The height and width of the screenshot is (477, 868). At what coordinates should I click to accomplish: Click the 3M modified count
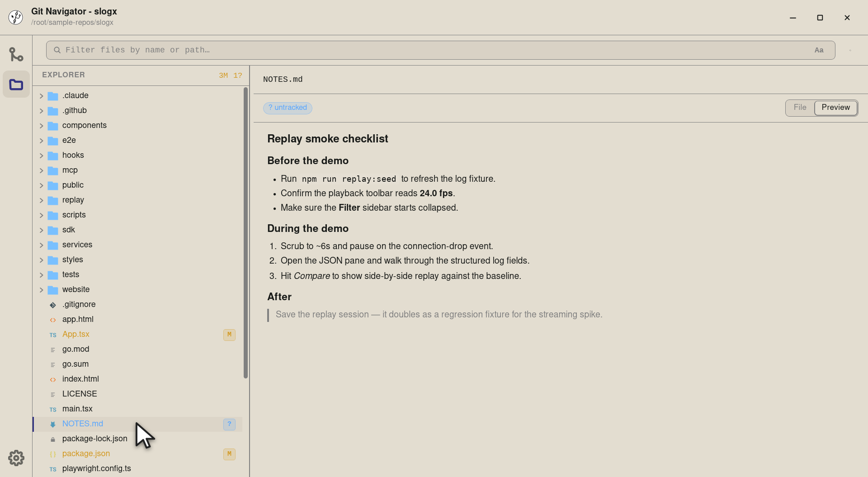click(x=223, y=76)
